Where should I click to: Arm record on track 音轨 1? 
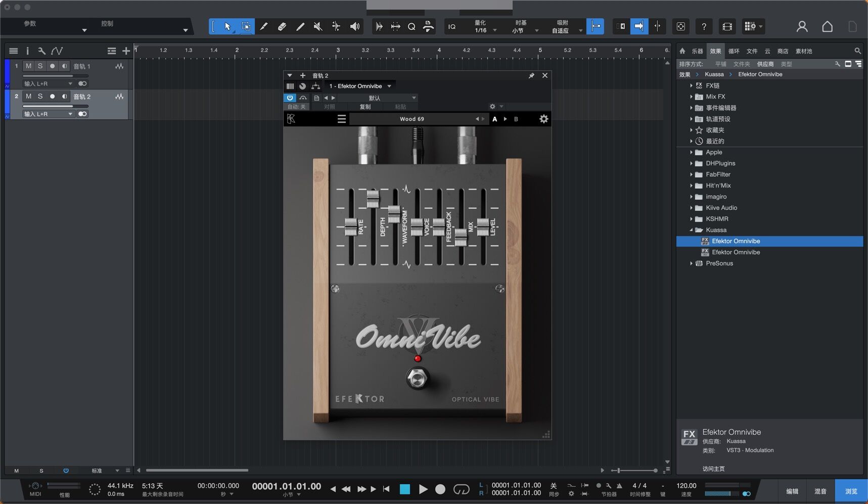[x=52, y=66]
